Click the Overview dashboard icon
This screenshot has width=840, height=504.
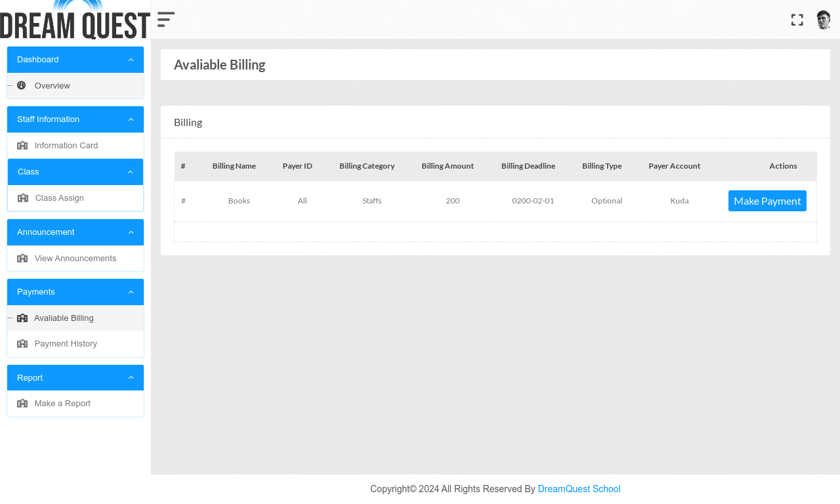22,85
